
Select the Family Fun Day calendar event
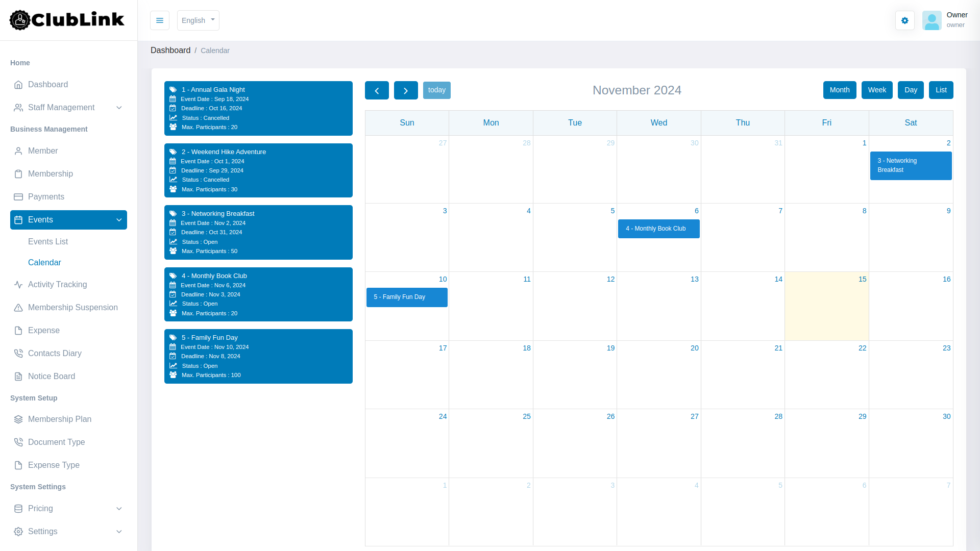pos(406,297)
